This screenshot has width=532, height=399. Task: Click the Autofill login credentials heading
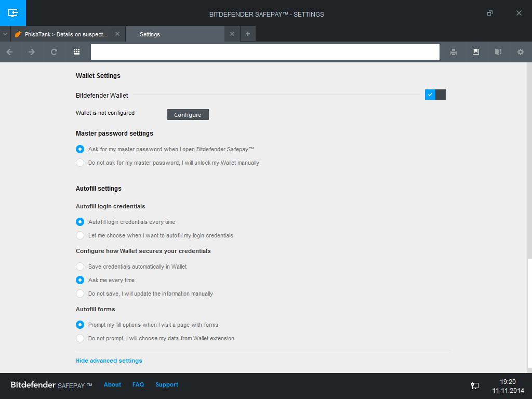click(x=110, y=206)
